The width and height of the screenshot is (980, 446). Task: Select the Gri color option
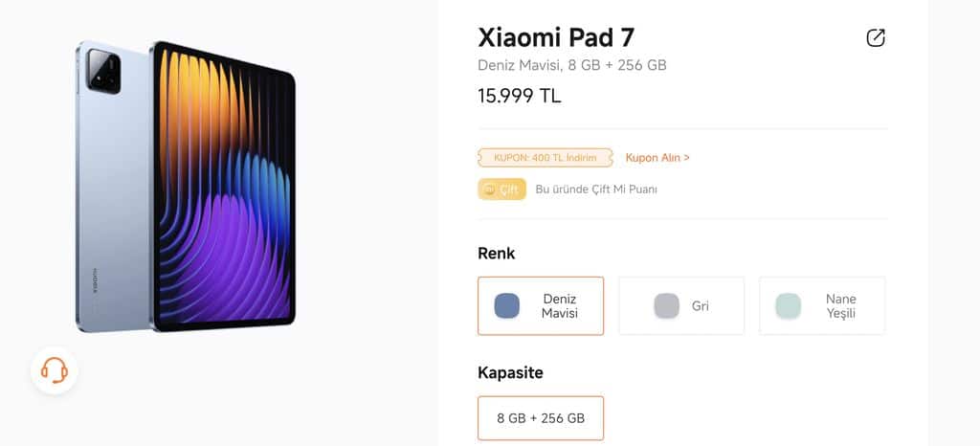(x=681, y=306)
